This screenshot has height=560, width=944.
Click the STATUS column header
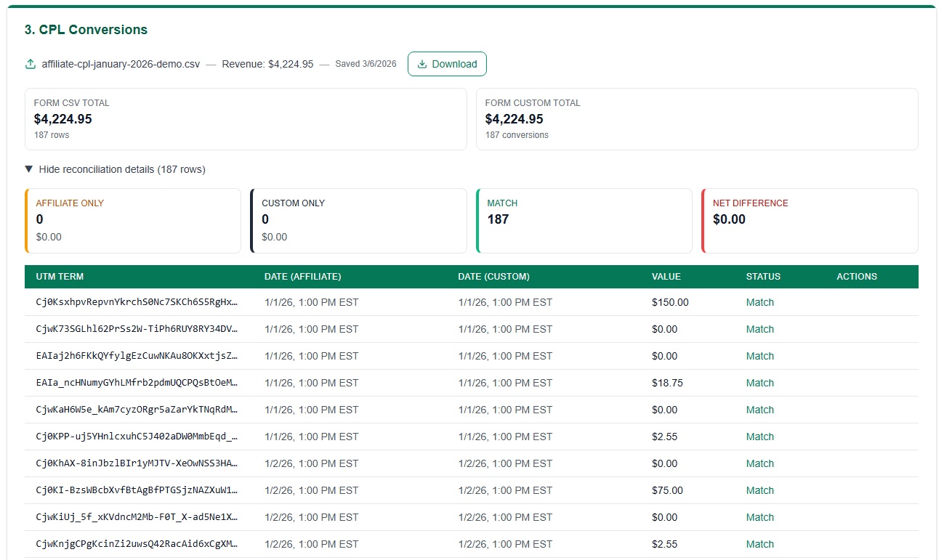coord(763,277)
